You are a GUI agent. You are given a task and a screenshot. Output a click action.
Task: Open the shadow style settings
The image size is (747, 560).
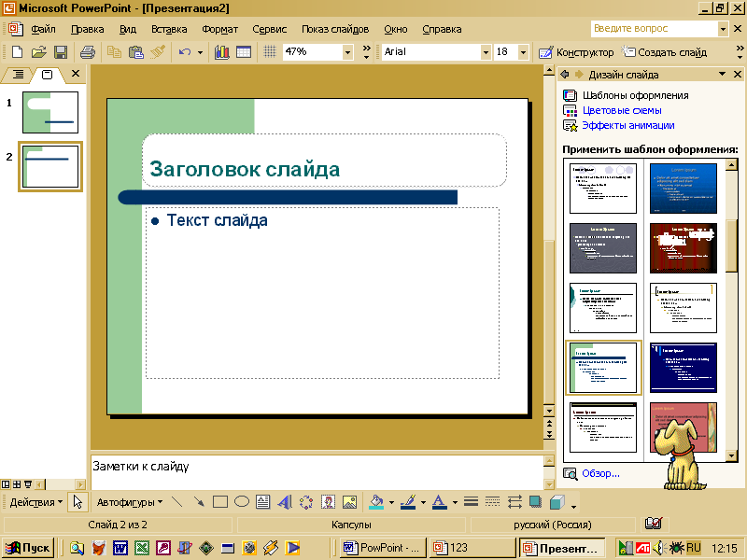[535, 502]
